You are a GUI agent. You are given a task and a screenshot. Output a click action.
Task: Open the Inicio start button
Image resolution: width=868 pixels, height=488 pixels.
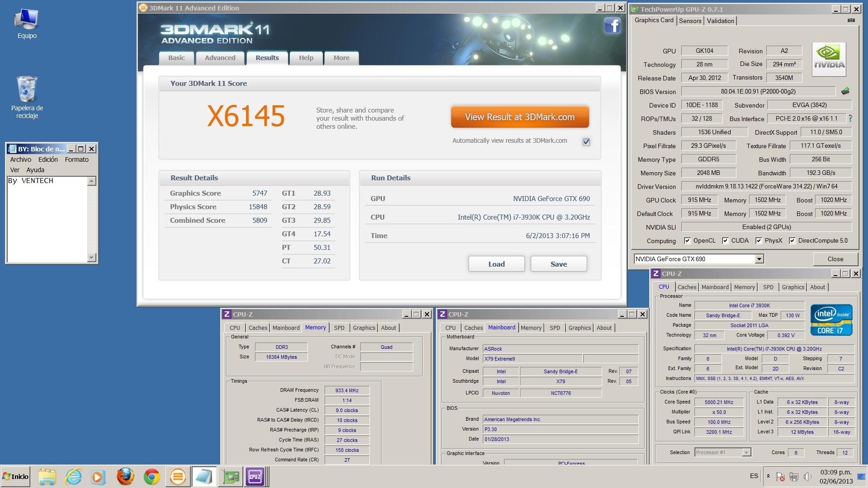(15, 477)
